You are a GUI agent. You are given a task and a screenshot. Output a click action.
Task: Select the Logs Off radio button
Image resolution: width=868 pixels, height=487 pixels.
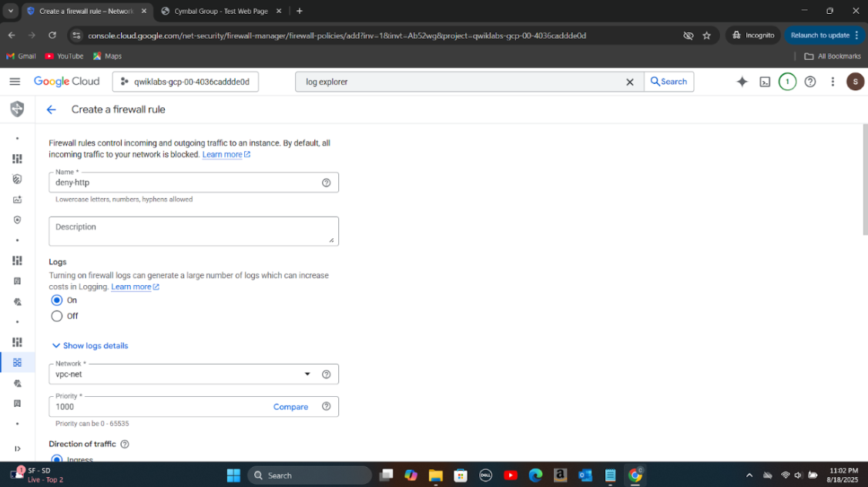click(x=57, y=316)
